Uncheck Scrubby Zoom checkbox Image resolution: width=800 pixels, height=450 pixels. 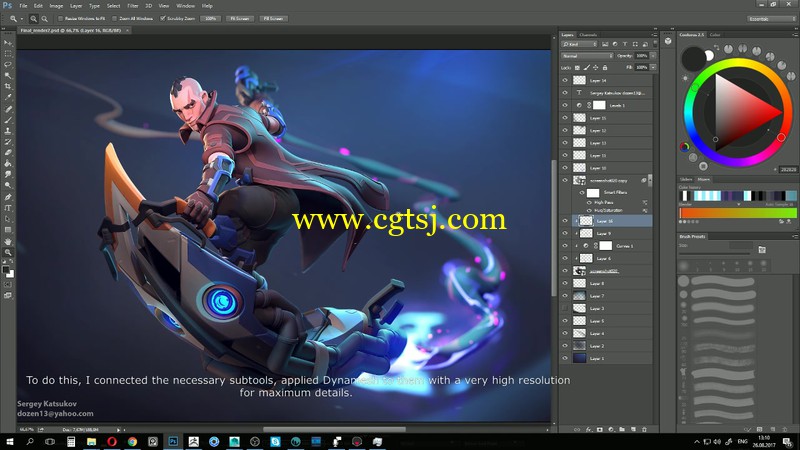163,18
